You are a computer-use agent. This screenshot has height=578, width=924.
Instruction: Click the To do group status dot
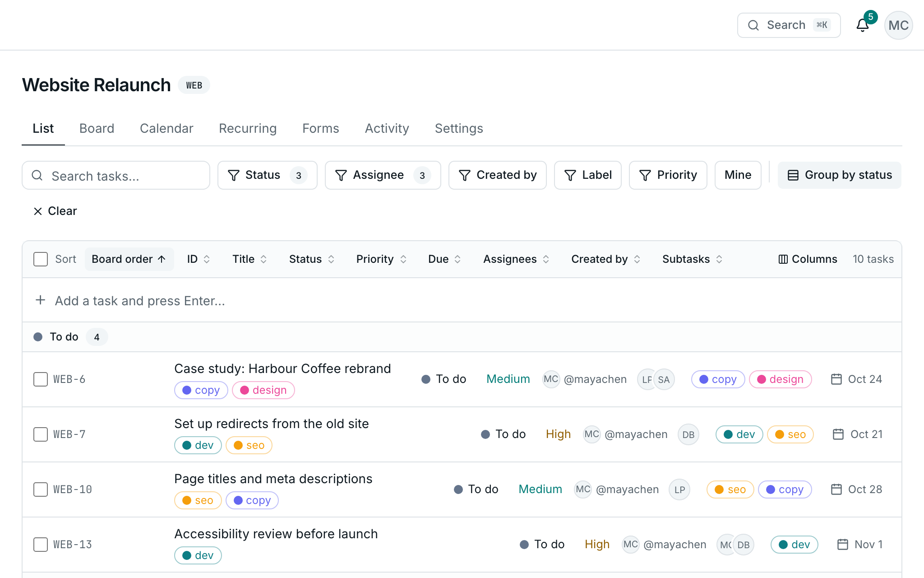38,337
